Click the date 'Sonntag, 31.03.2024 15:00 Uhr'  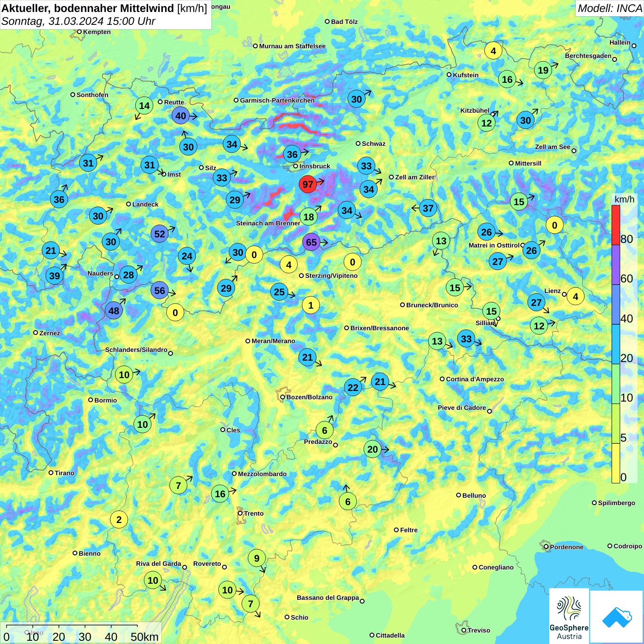click(x=78, y=21)
